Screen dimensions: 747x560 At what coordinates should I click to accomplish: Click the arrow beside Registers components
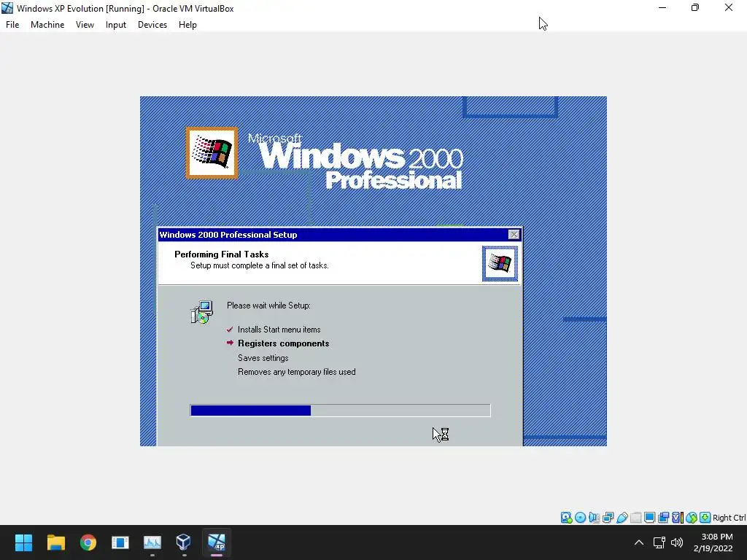coord(230,343)
